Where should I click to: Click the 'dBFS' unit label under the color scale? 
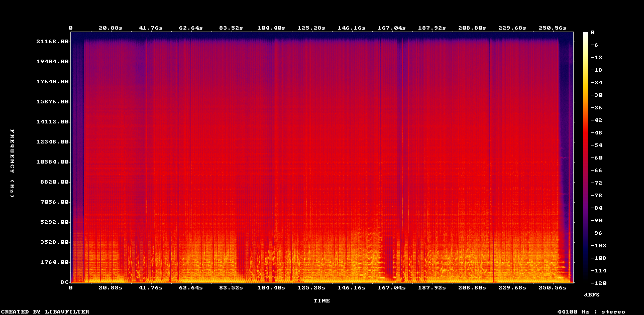[x=591, y=294]
